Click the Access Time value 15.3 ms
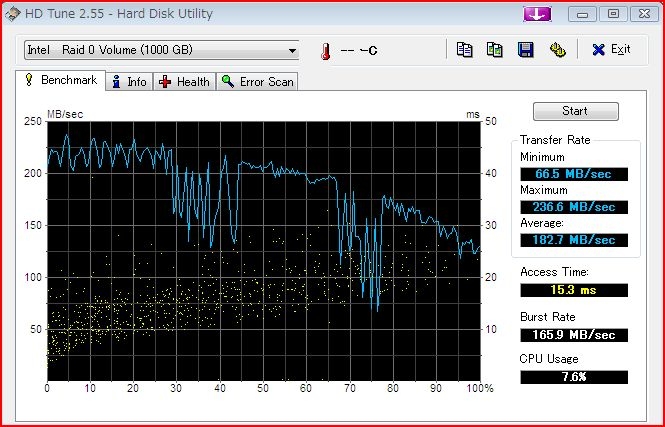The width and height of the screenshot is (665, 427). point(574,290)
